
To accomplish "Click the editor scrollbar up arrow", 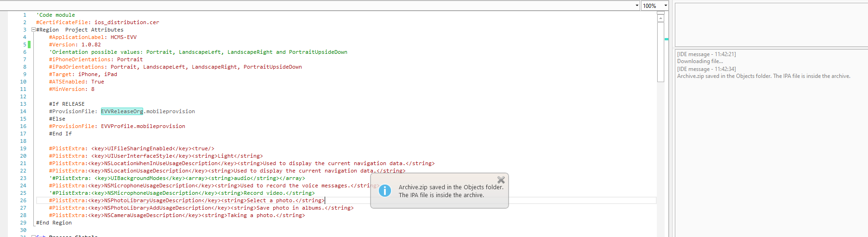I will tap(660, 19).
